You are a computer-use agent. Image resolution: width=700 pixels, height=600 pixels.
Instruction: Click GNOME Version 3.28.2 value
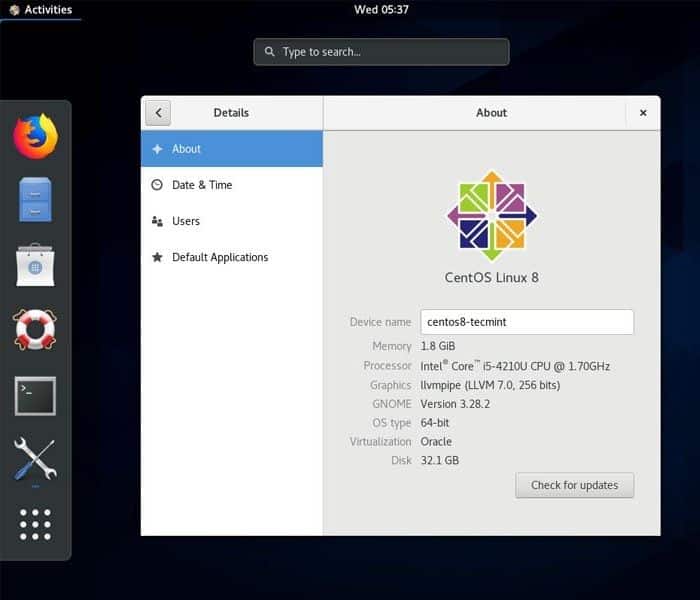coord(455,404)
